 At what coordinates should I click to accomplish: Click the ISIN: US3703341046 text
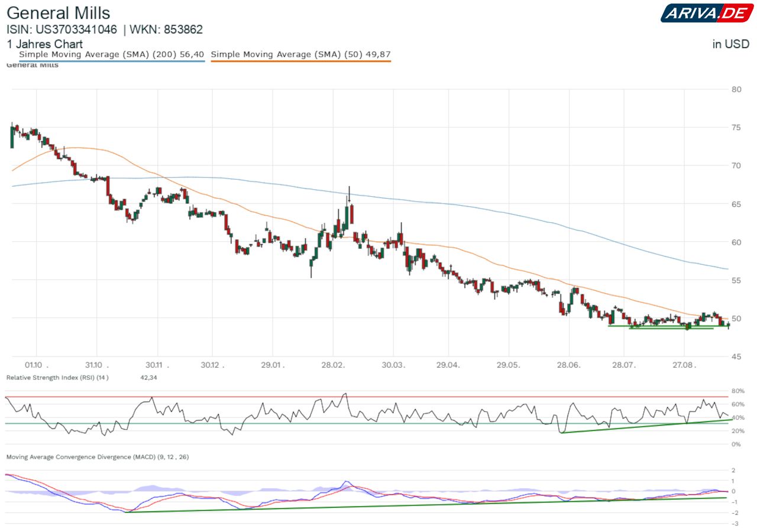coord(62,30)
